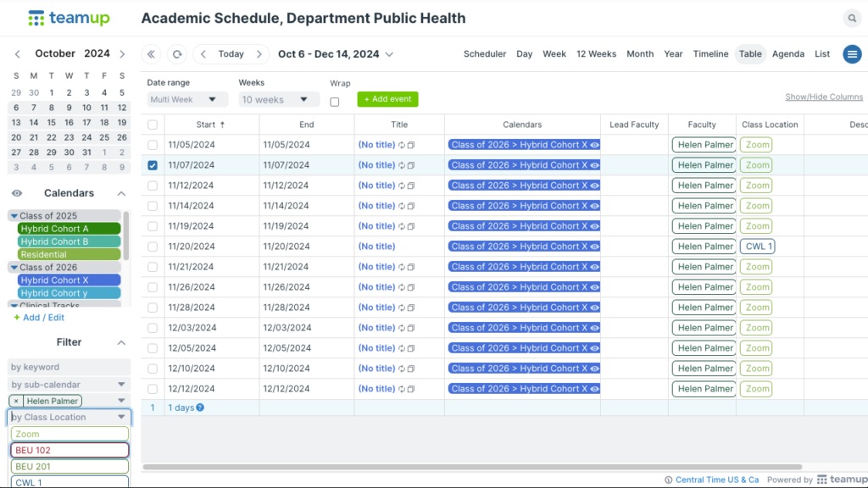Screen dimensions: 868x488
Task: Click the Add event button
Action: tap(387, 99)
